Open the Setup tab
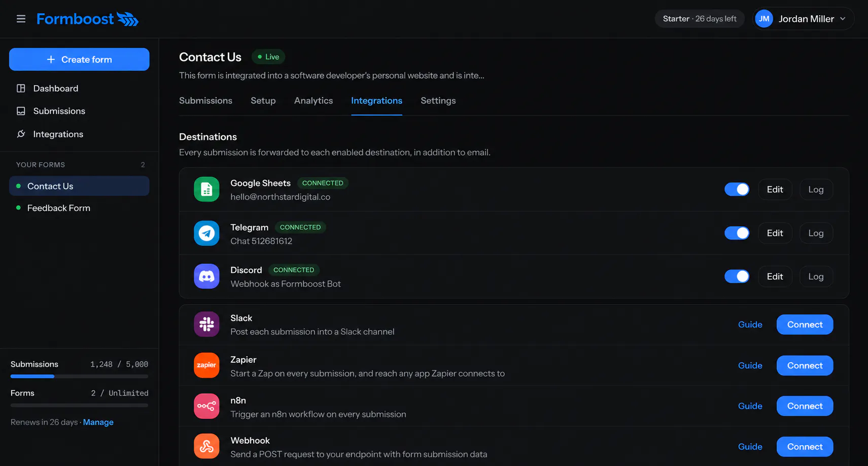The width and height of the screenshot is (868, 466). [263, 100]
